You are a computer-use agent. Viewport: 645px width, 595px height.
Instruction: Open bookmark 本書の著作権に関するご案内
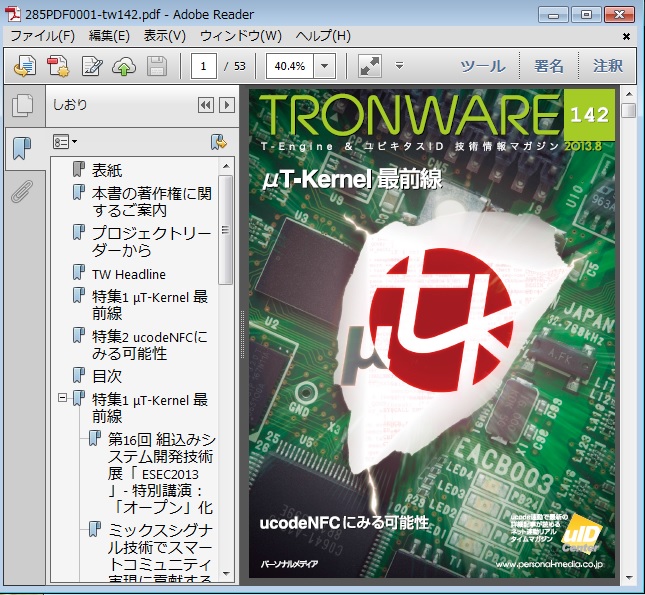pos(152,202)
